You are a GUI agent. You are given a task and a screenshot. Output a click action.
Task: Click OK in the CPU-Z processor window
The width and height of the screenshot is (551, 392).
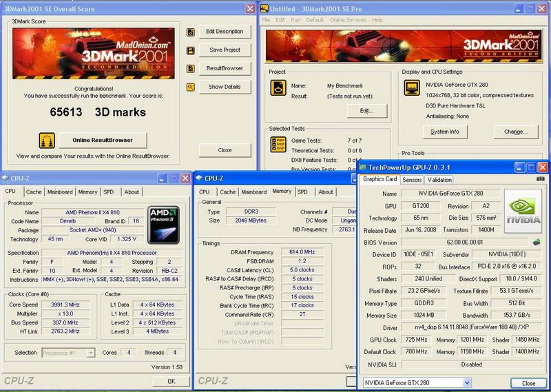[171, 381]
